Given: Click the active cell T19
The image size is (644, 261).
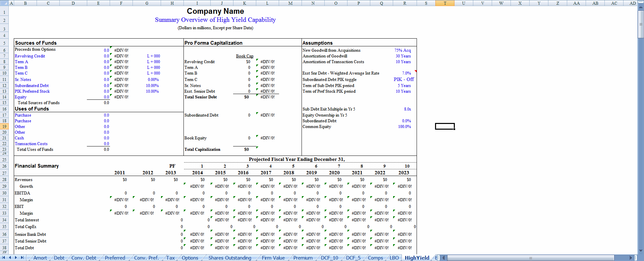Looking at the screenshot, I should coord(445,126).
